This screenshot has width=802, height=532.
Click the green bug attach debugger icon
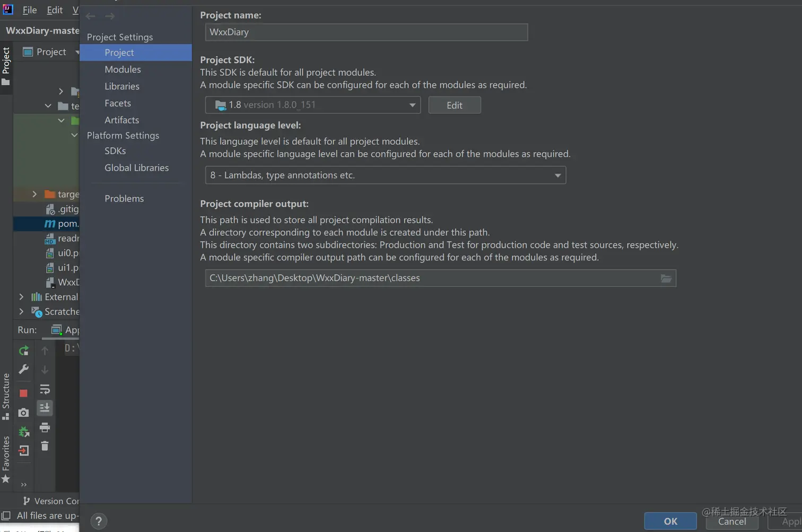[x=23, y=432]
